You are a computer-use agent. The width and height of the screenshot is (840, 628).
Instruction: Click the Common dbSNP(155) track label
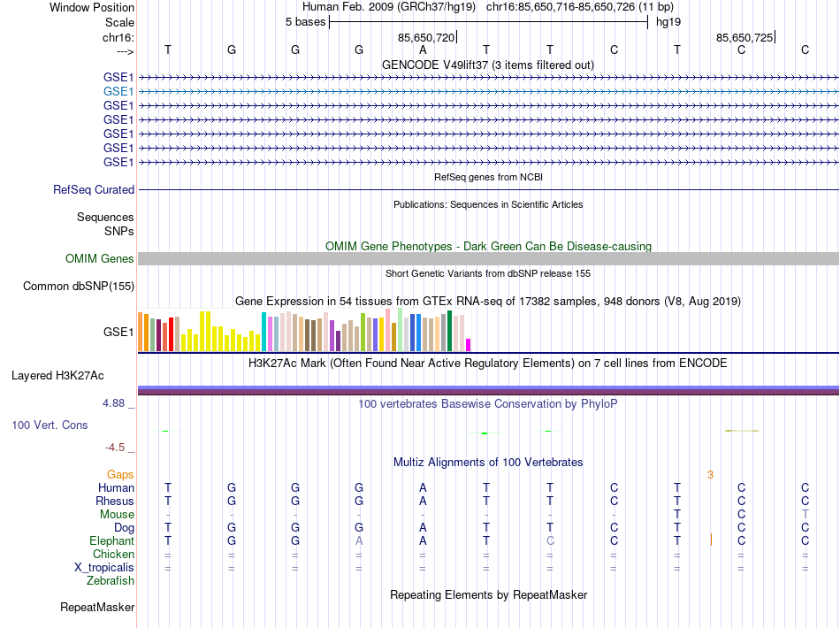click(79, 286)
